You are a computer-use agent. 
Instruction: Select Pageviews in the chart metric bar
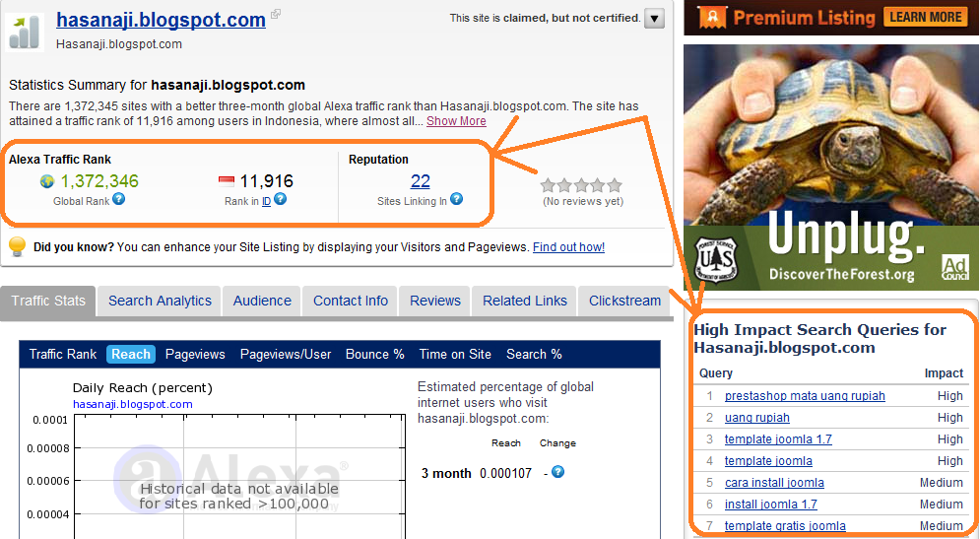(x=195, y=355)
